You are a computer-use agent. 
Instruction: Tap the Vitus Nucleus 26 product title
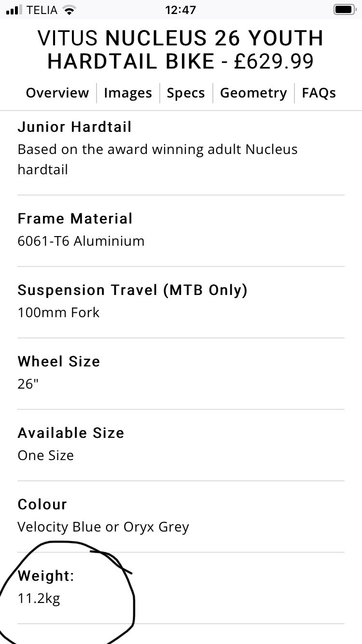click(x=181, y=50)
